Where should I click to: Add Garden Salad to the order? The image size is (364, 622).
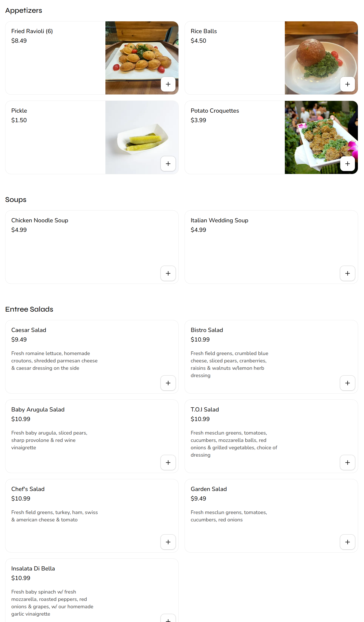348,542
